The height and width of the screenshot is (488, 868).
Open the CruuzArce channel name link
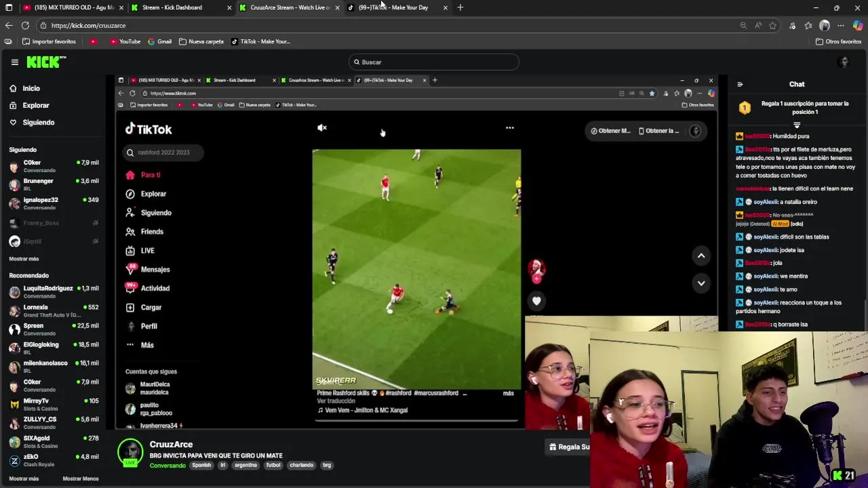(x=171, y=445)
